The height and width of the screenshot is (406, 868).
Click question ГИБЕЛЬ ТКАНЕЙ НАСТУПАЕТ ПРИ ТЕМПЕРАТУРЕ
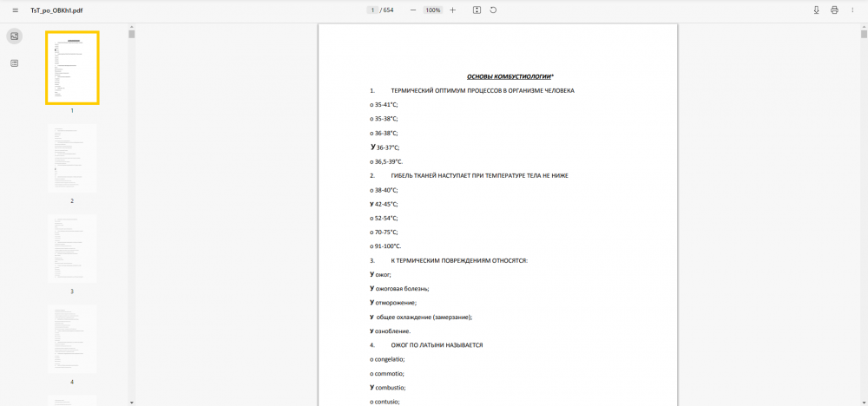pos(479,175)
